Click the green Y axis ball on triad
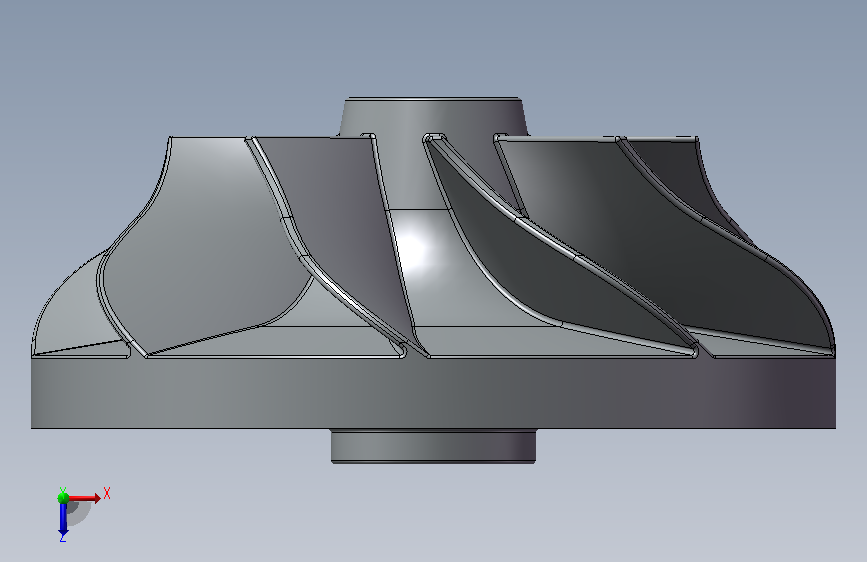 point(63,498)
